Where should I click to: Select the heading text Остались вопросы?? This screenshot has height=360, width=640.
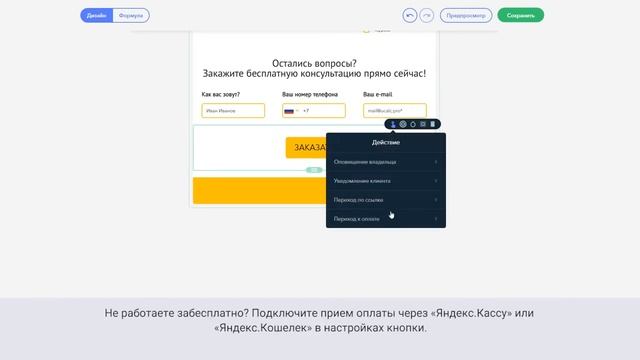(314, 63)
